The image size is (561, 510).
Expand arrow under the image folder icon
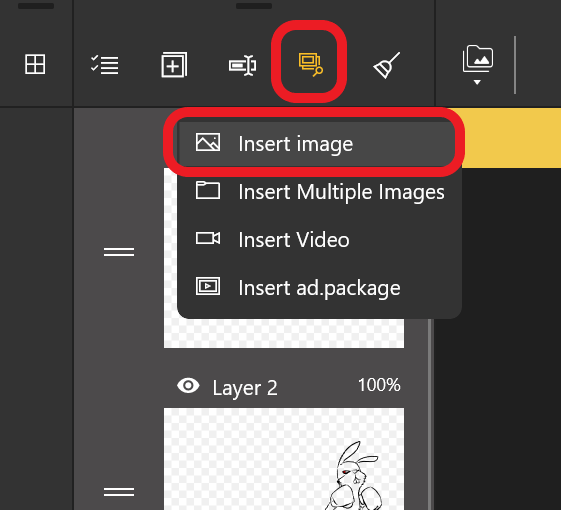click(477, 82)
